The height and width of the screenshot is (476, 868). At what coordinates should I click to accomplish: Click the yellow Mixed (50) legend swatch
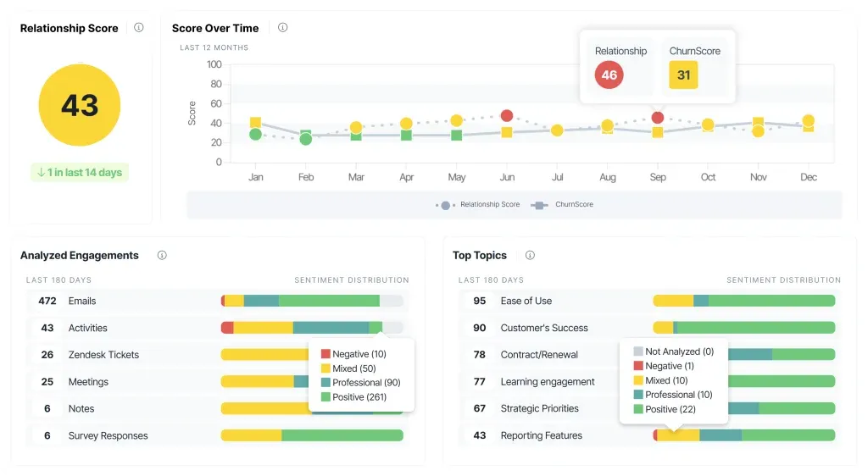[325, 368]
